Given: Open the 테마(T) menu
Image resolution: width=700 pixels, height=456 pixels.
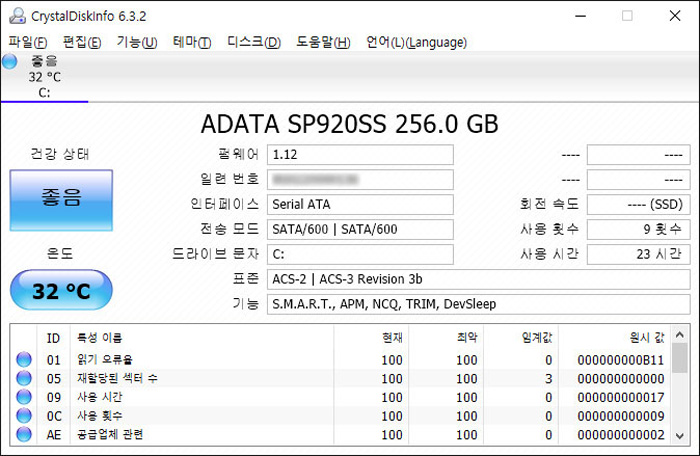Looking at the screenshot, I should pos(192,42).
